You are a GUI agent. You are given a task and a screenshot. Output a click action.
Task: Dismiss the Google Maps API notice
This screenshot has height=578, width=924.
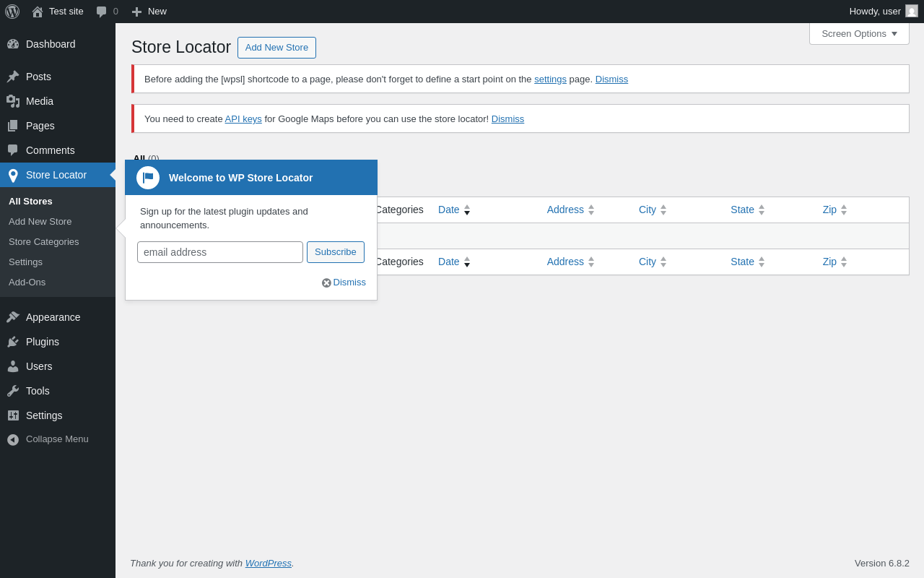507,119
